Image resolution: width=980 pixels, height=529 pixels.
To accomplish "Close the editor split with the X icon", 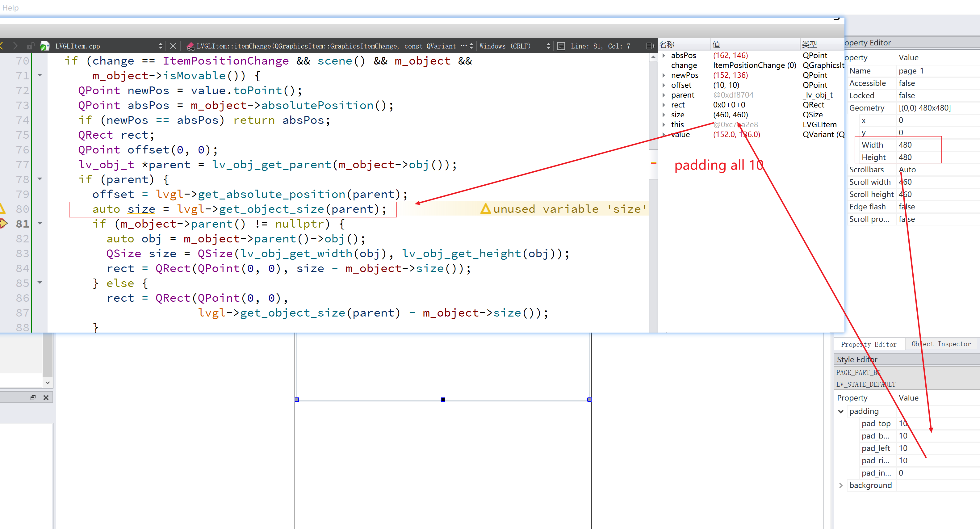I will coord(173,46).
